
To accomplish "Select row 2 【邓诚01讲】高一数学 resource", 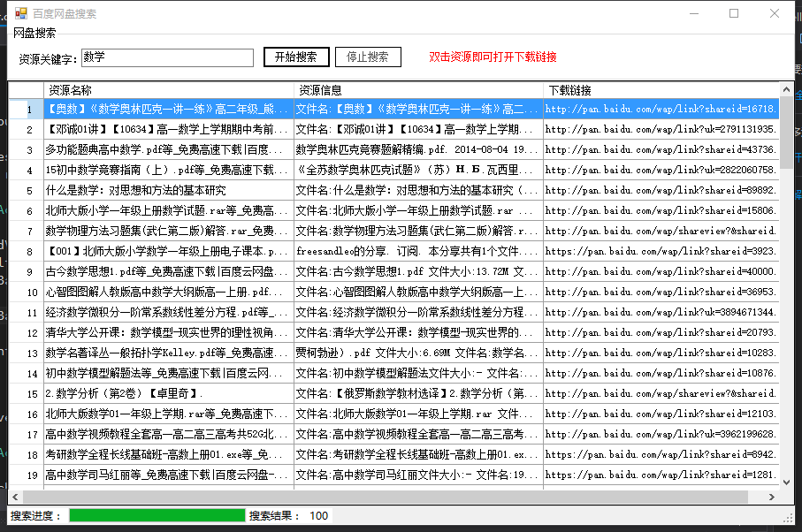I will pos(169,129).
